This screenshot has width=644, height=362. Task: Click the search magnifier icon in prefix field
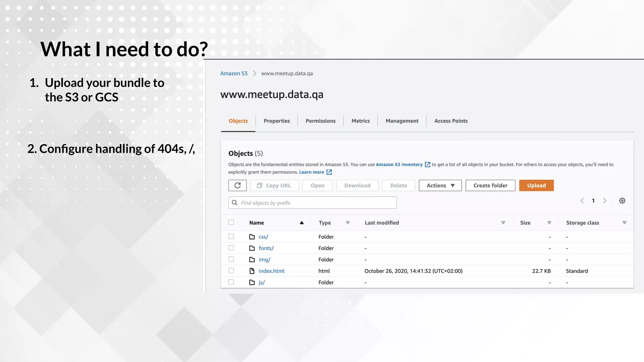tap(235, 203)
